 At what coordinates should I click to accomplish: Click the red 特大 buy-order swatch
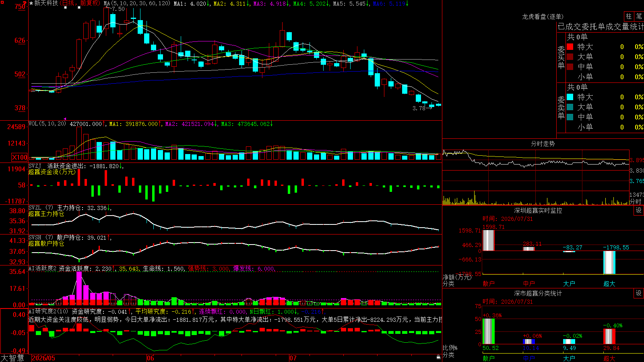(570, 47)
